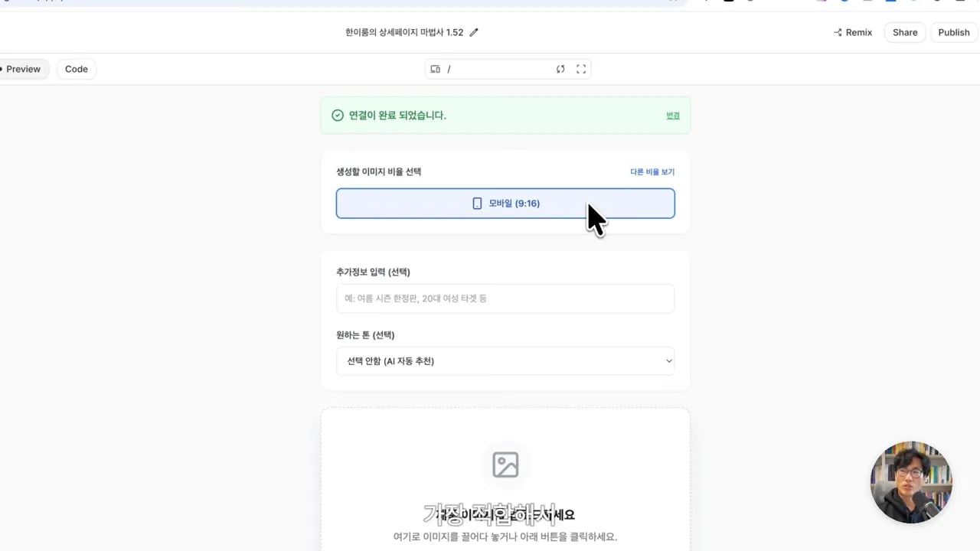Screen dimensions: 980x551
Task: Click the device preview icon in the address bar
Action: [x=434, y=69]
